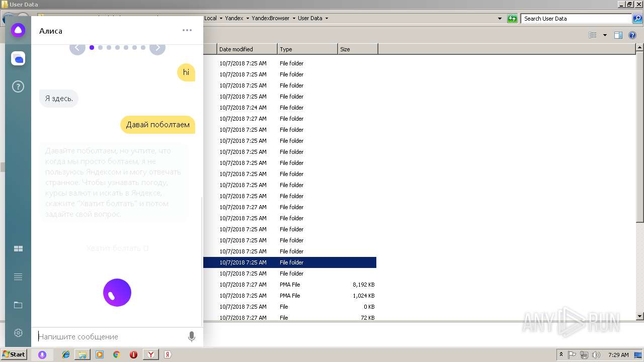Click the Я здесь. reply bubble
644x362 pixels.
point(59,99)
